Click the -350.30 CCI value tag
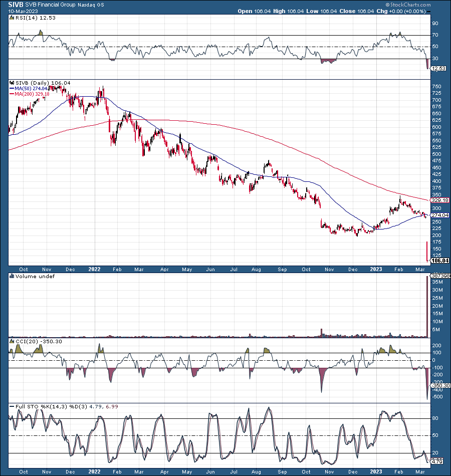Image resolution: width=451 pixels, height=476 pixels. pyautogui.click(x=440, y=385)
